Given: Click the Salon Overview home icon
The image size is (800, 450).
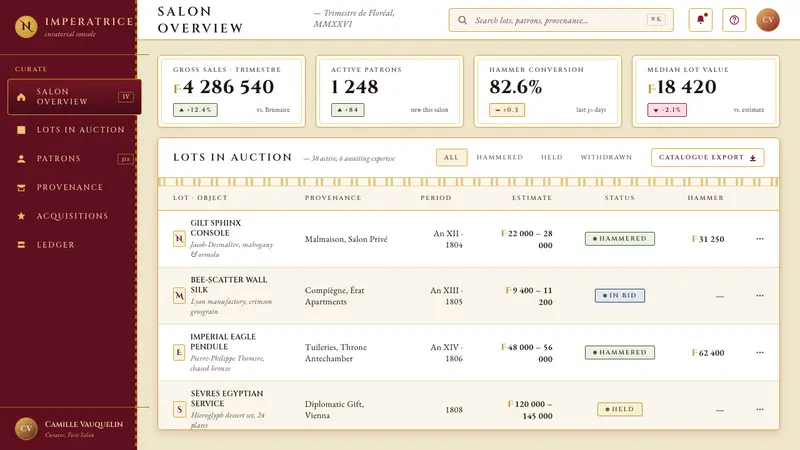Looking at the screenshot, I should click(21, 96).
